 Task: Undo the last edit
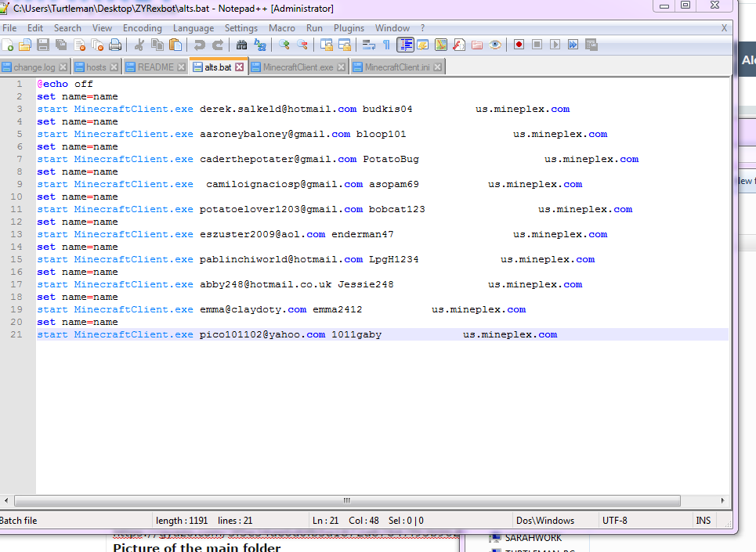(x=199, y=45)
